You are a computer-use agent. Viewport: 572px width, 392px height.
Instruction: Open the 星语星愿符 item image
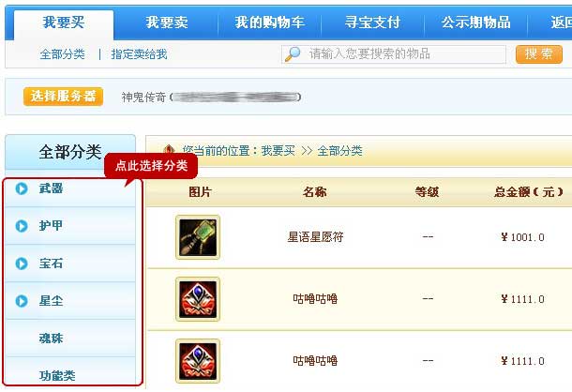pos(198,237)
